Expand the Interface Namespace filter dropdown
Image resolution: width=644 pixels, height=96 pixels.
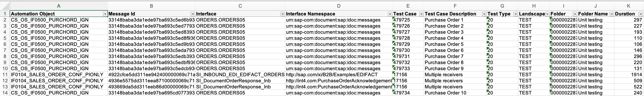pos(390,14)
